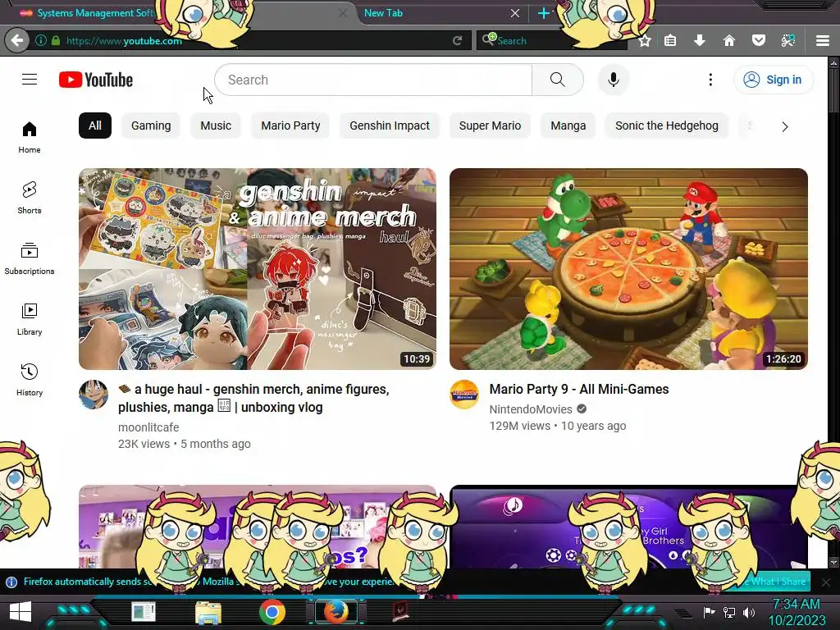
Task: Select the Mario Party filter chip
Action: point(290,126)
